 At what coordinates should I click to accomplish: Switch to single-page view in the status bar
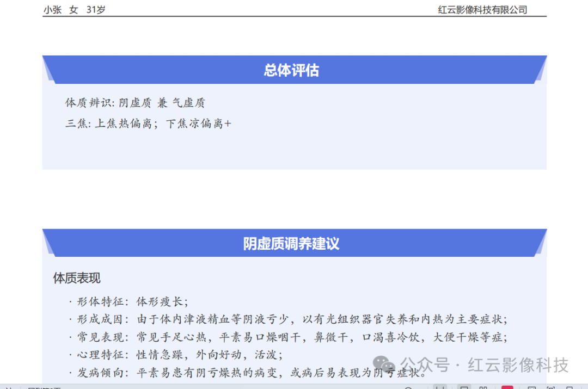[464, 387]
